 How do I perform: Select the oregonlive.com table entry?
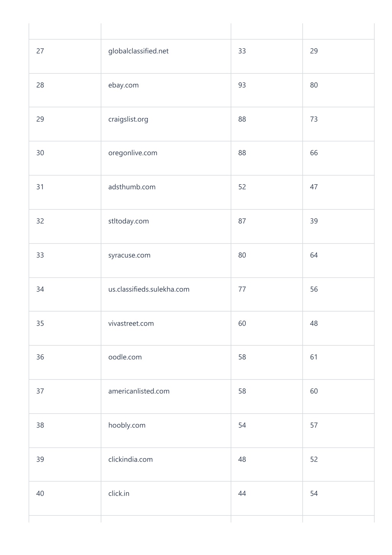click(132, 153)
